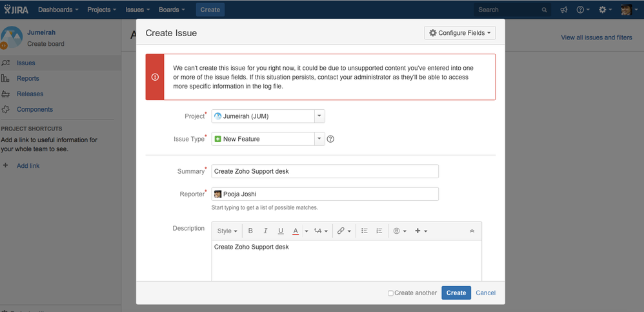Open the feedback megaphone icon

point(564,10)
